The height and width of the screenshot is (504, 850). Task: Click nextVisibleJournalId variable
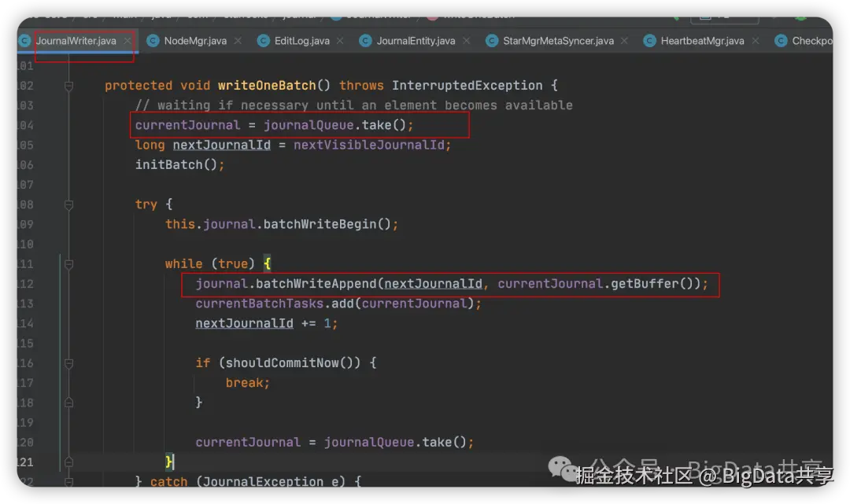pos(368,145)
